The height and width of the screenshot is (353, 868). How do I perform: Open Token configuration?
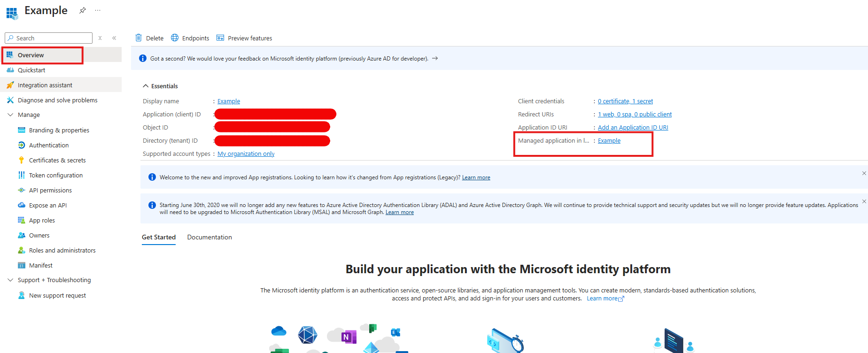point(56,175)
